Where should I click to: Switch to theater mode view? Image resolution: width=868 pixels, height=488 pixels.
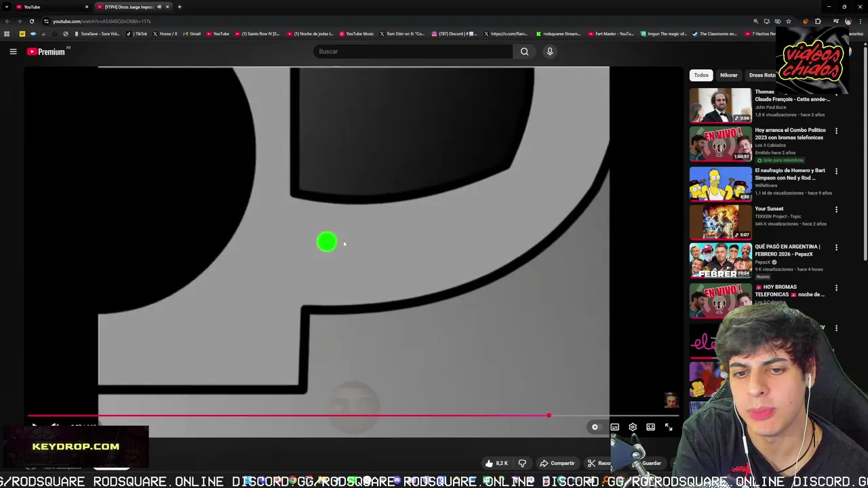pos(650,427)
